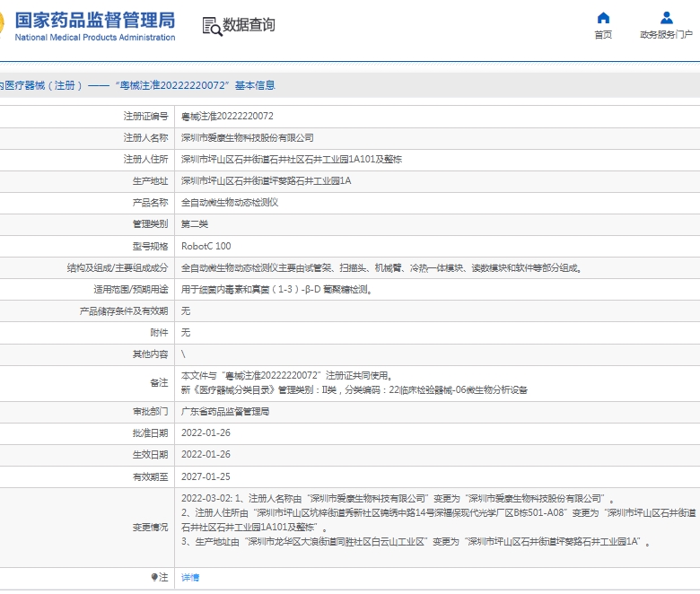Click model value RobotC 100

point(206,246)
